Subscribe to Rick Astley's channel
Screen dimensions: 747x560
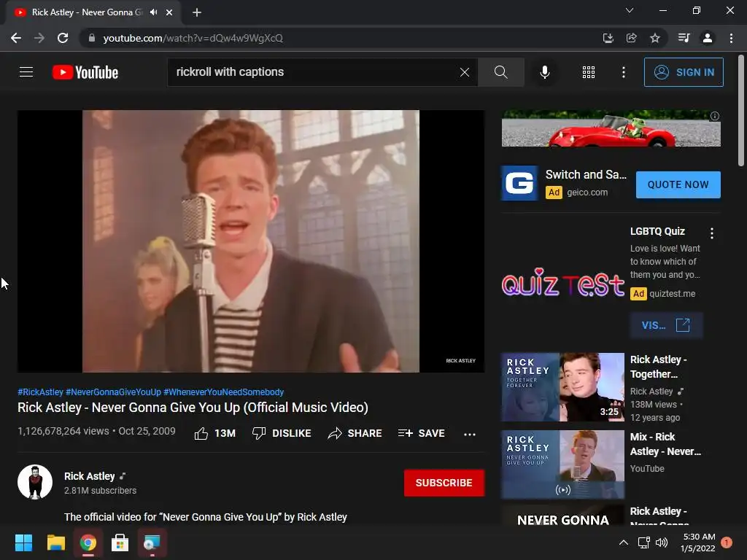[444, 483]
